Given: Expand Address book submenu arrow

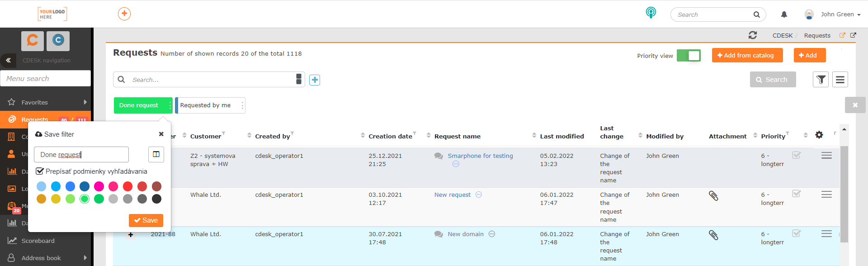Looking at the screenshot, I should tap(85, 258).
